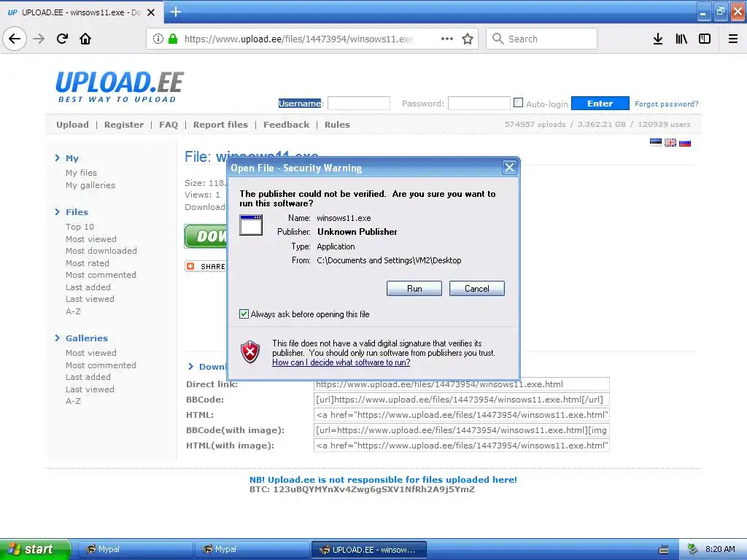Screen dimensions: 747x560
Task: Open the browser home page icon
Action: tap(85, 39)
